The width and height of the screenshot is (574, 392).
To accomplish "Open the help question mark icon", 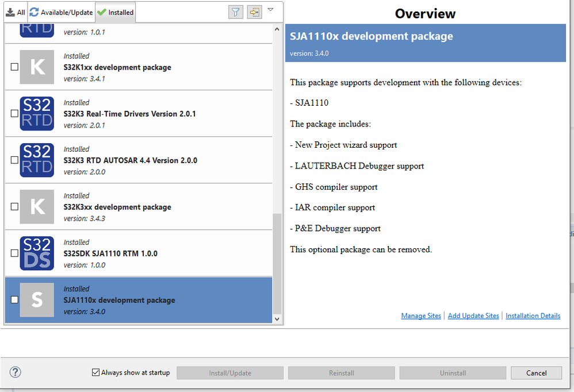I will click(x=16, y=372).
